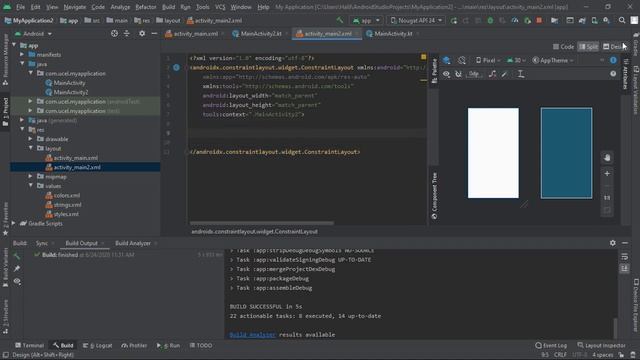Open the Terminal tool window
The height and width of the screenshot is (360, 640).
coord(29,345)
